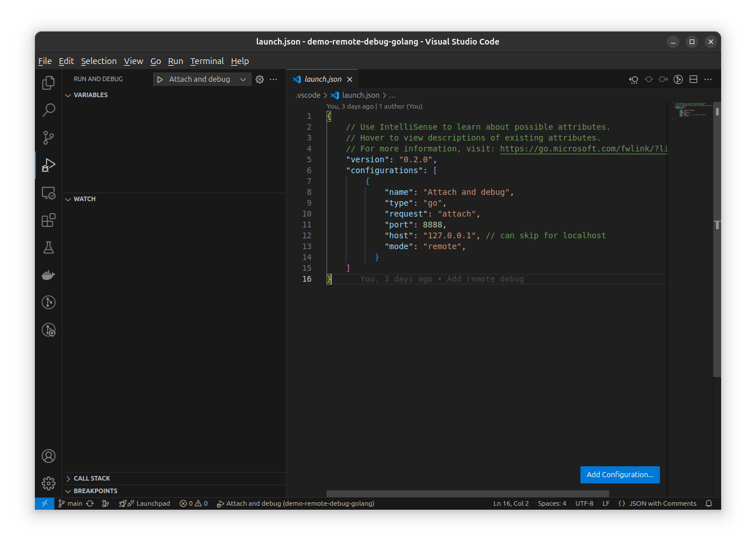Image resolution: width=756 pixels, height=548 pixels.
Task: Select the Run and Debug activity icon
Action: pyautogui.click(x=49, y=165)
